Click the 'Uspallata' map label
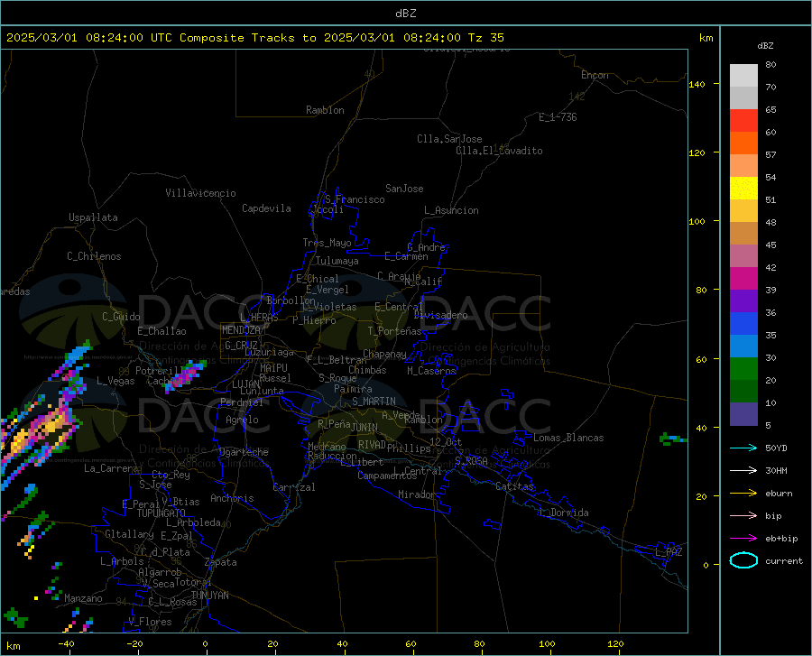Screen dimensions: 812x656 pos(93,217)
